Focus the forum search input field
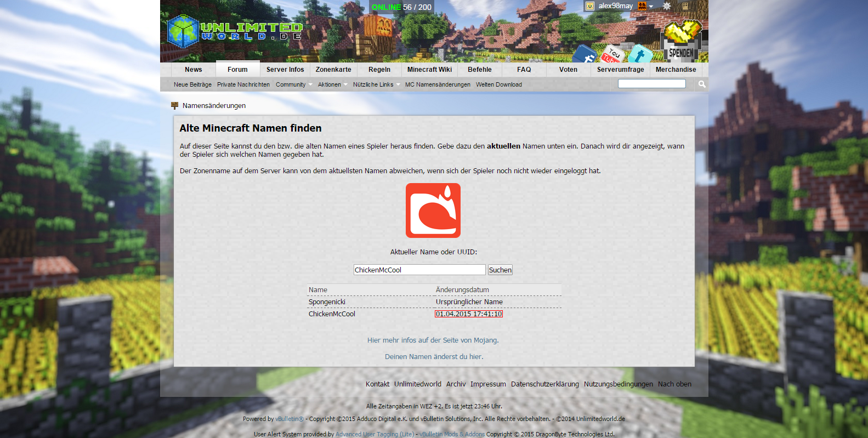Image resolution: width=868 pixels, height=438 pixels. coord(652,83)
